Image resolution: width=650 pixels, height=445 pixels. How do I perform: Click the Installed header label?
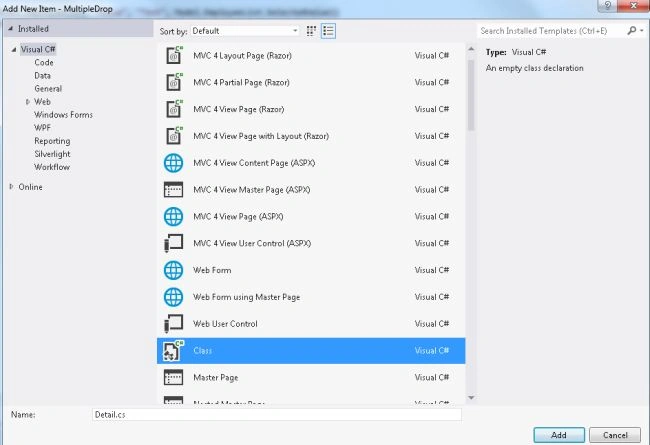(x=33, y=29)
